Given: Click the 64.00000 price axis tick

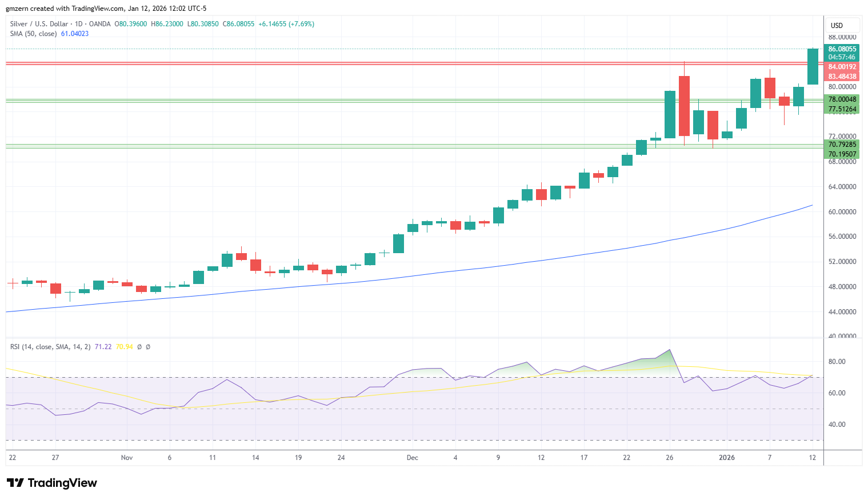Looking at the screenshot, I should point(842,187).
